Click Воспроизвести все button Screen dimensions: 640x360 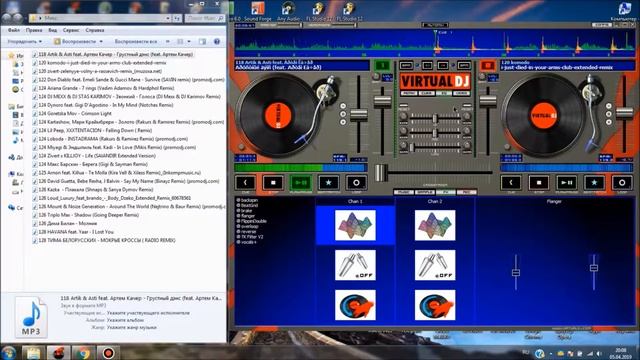click(x=136, y=42)
